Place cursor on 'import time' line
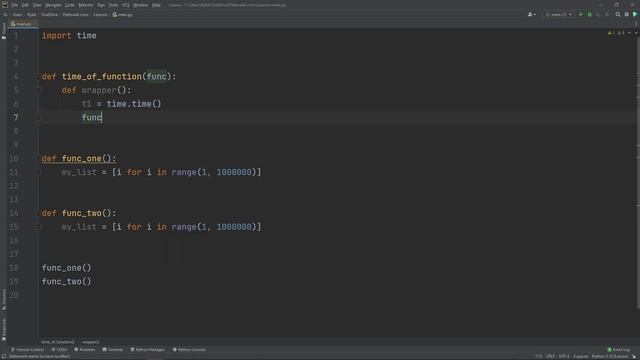 [x=69, y=36]
